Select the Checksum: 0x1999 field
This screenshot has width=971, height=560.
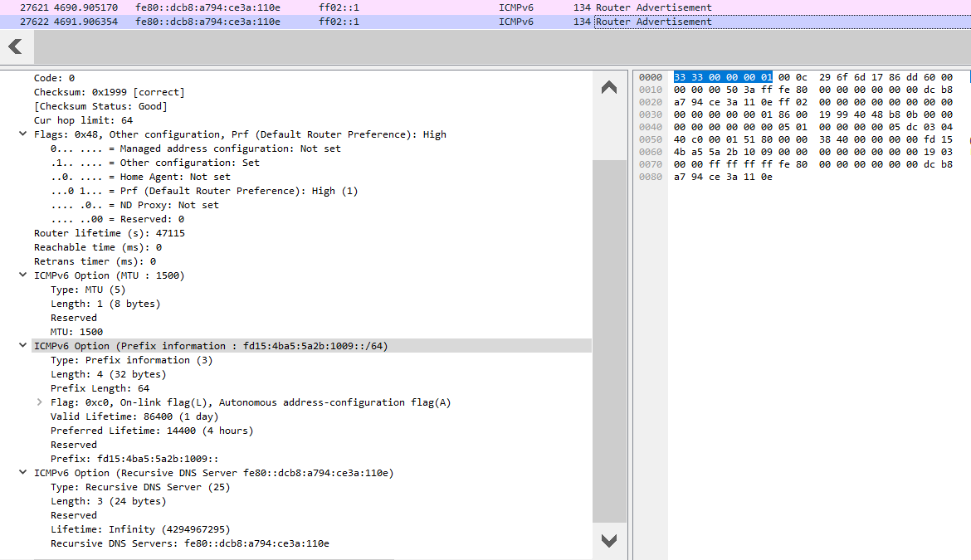109,92
